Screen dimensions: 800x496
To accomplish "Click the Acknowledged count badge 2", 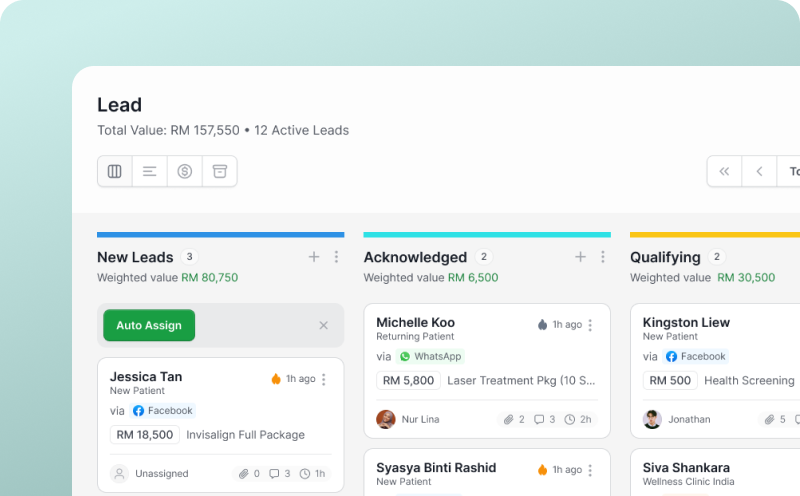I will (x=484, y=257).
